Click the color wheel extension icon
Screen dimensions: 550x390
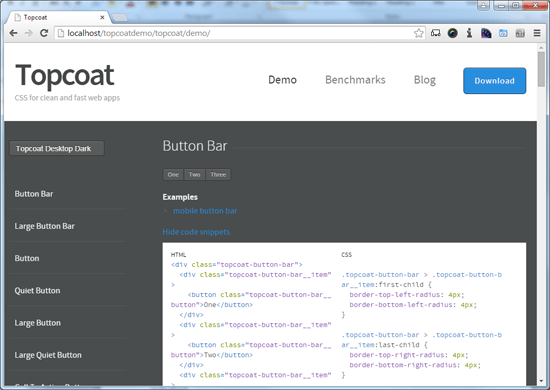pos(452,33)
